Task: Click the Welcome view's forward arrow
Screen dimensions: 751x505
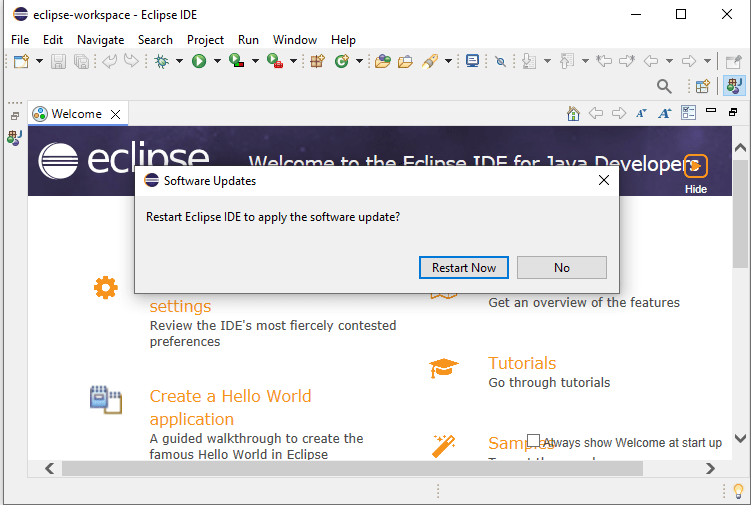Action: (619, 113)
